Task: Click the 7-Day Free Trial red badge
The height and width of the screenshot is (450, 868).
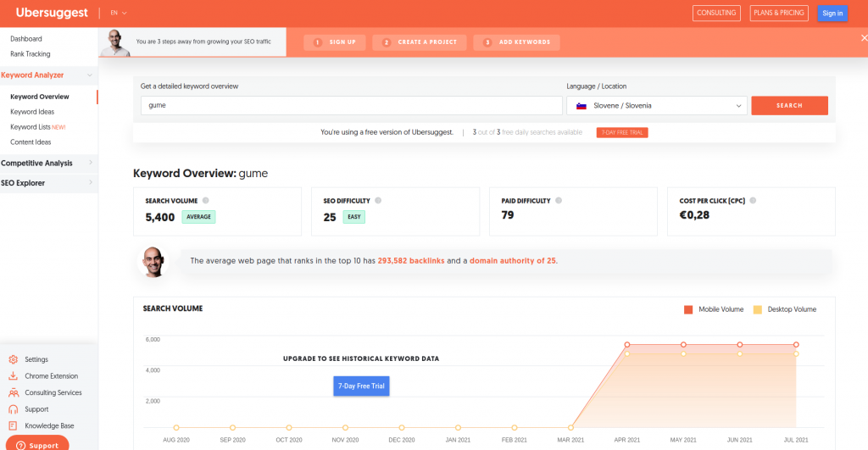Action: pos(622,132)
